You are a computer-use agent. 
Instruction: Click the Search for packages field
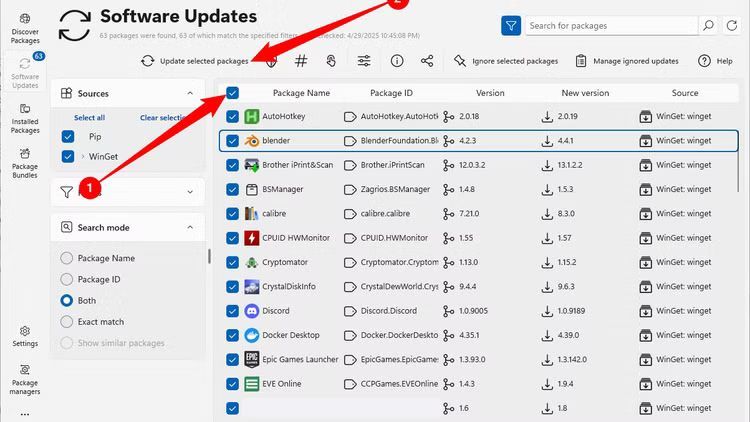[x=610, y=26]
